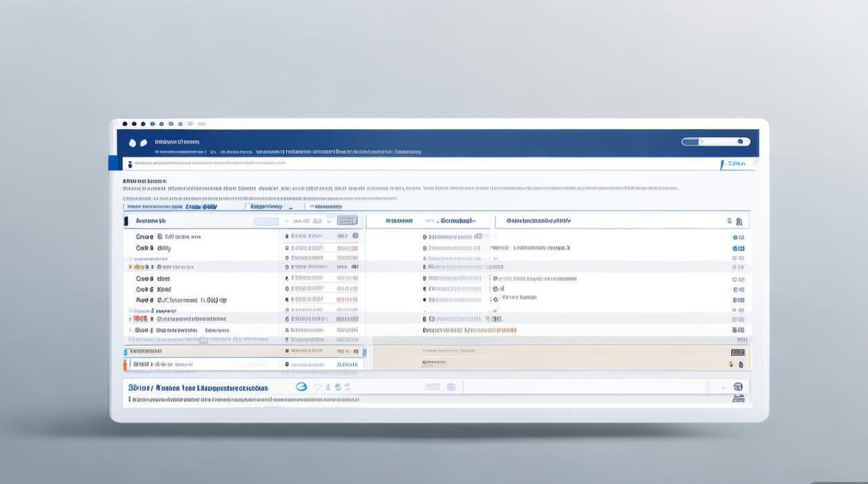Screen dimensions: 868x484
Task: Click the dark button in the orange highlighted row
Action: [x=738, y=352]
